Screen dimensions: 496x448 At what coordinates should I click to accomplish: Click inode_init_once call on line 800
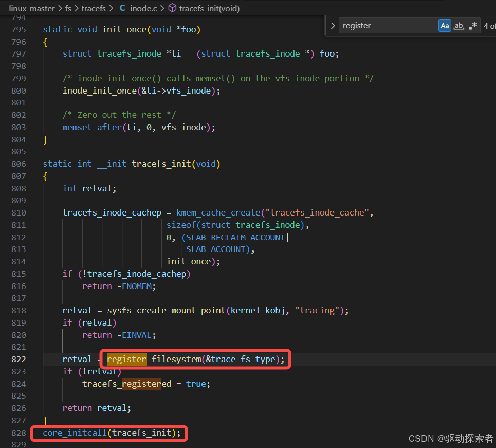click(100, 91)
